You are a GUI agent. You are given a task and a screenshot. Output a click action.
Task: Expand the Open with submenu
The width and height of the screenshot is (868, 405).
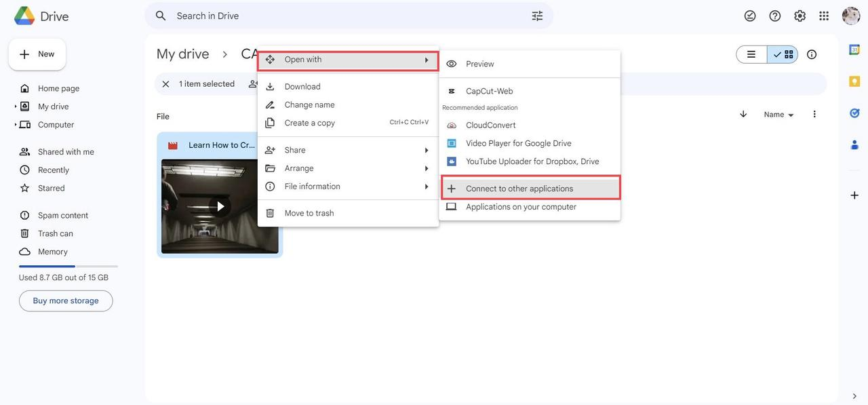[x=348, y=60]
